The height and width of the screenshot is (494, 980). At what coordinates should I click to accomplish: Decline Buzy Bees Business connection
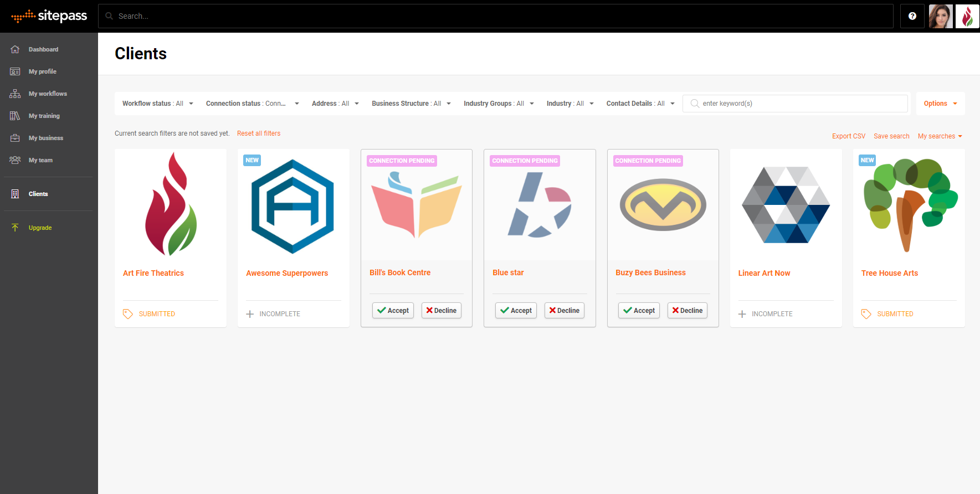(687, 311)
